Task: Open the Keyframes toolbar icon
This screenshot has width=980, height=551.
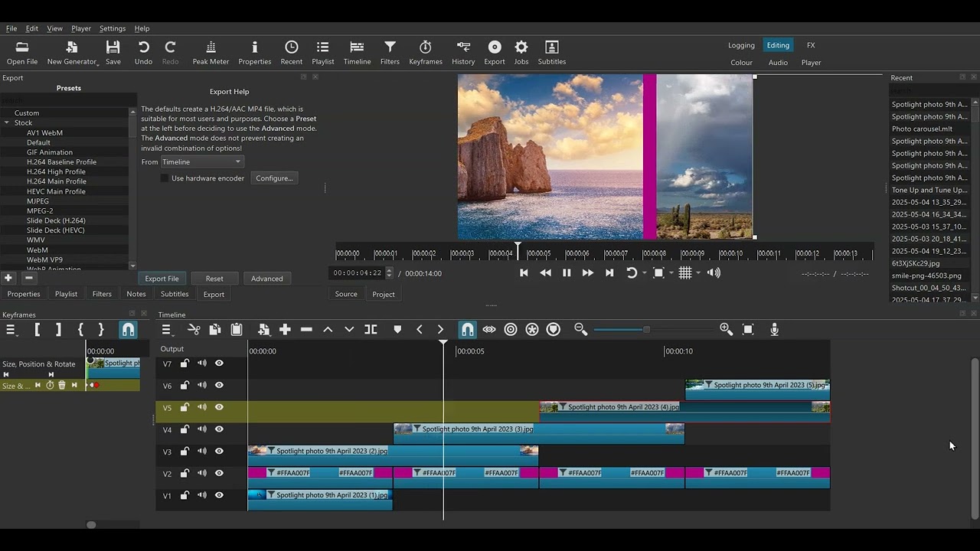Action: pos(425,52)
